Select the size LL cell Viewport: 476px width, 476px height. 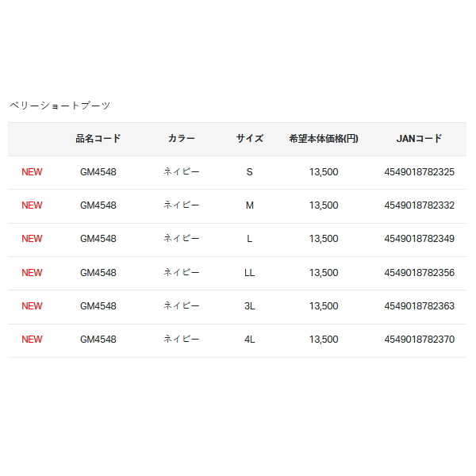(250, 273)
